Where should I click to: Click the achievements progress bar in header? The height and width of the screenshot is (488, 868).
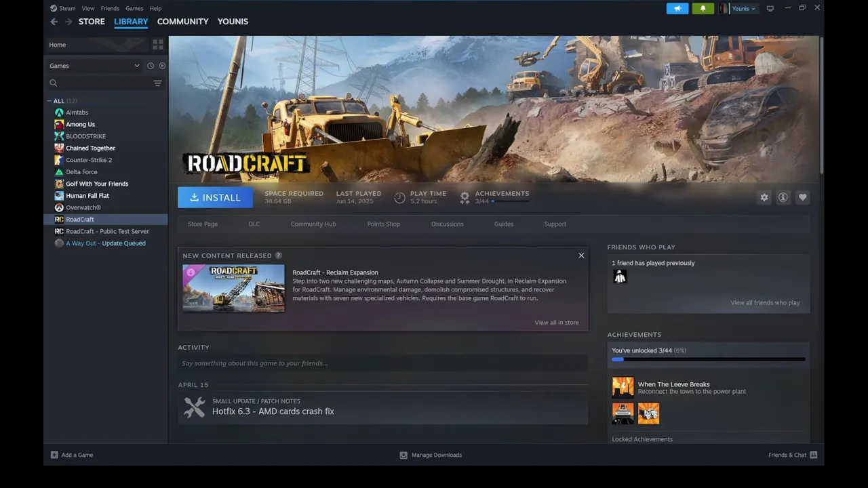tap(510, 201)
